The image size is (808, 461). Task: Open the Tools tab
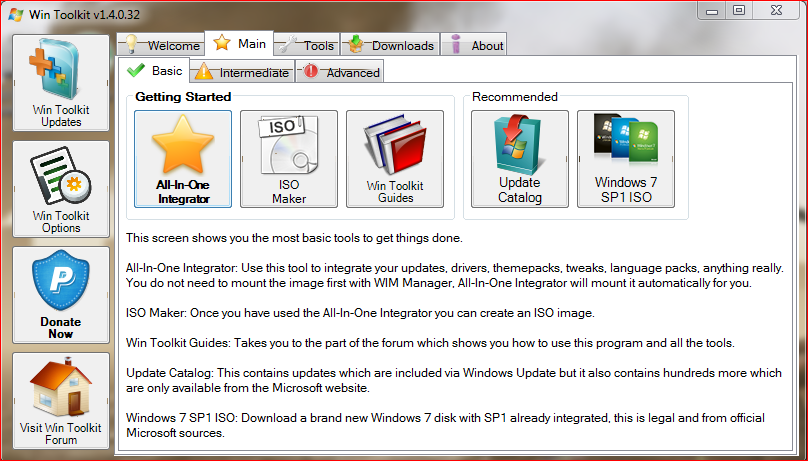pyautogui.click(x=307, y=45)
